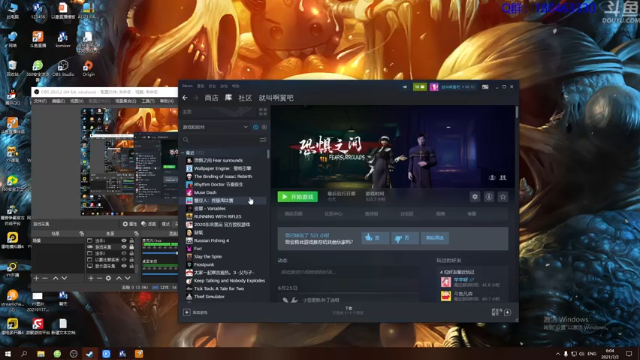The image size is (640, 360).
Task: Open the Store tab in Steam
Action: click(211, 98)
